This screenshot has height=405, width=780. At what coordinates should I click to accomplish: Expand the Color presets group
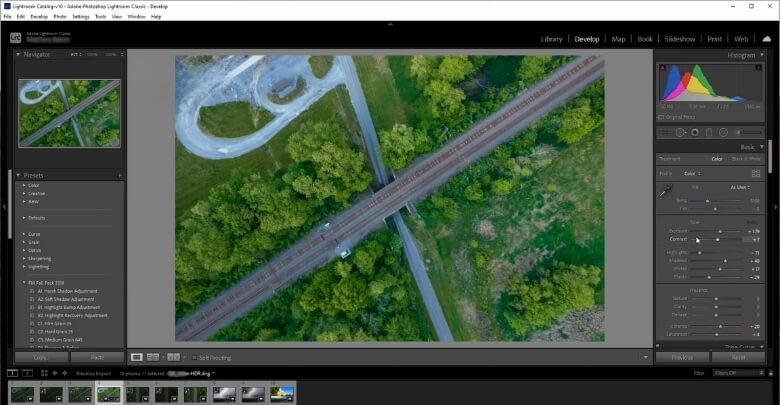24,185
